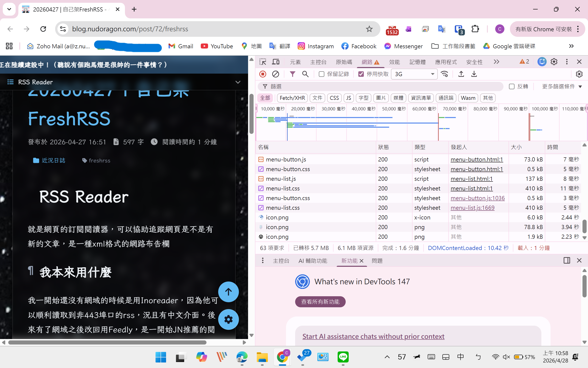Screen dimensions: 588x368
Task: Click the 查看所有新功能 button
Action: point(320,302)
